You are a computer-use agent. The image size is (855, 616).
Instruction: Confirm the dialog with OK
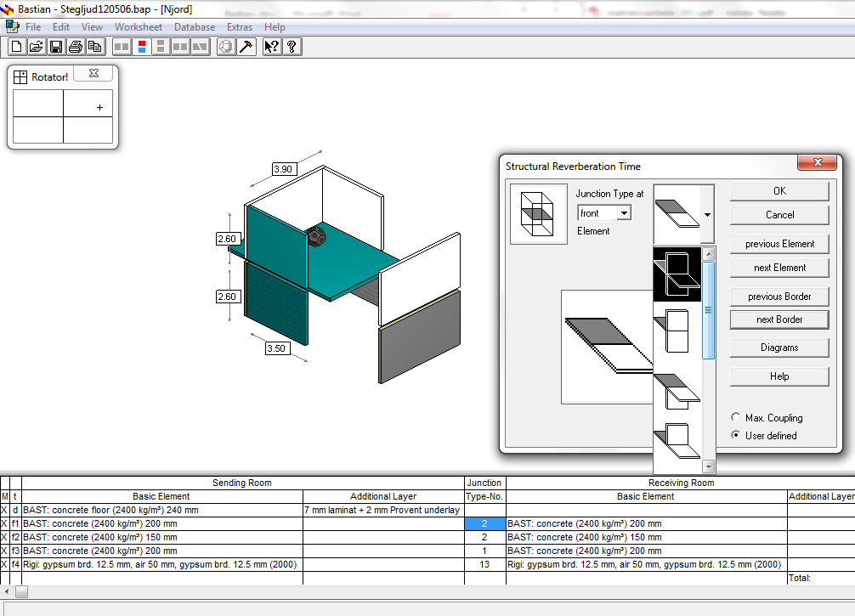pyautogui.click(x=779, y=191)
